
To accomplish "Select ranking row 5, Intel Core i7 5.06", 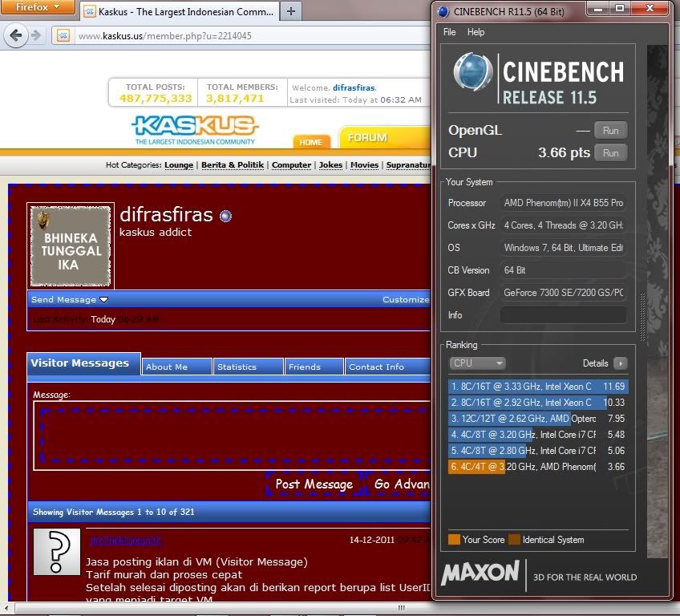I will (538, 450).
